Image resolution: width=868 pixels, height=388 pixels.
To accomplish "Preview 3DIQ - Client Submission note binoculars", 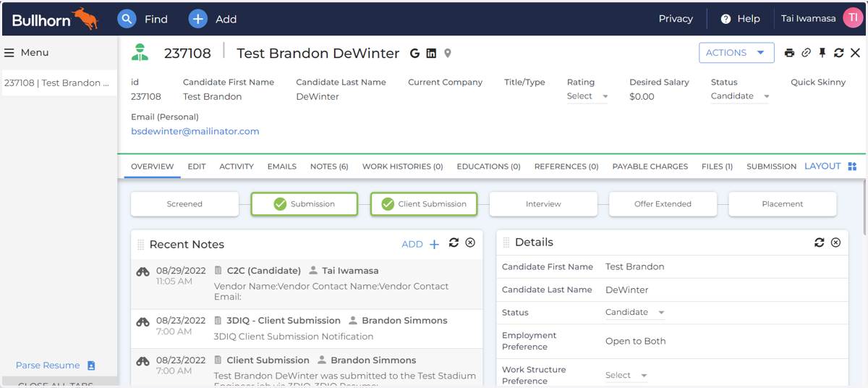I will pyautogui.click(x=143, y=321).
